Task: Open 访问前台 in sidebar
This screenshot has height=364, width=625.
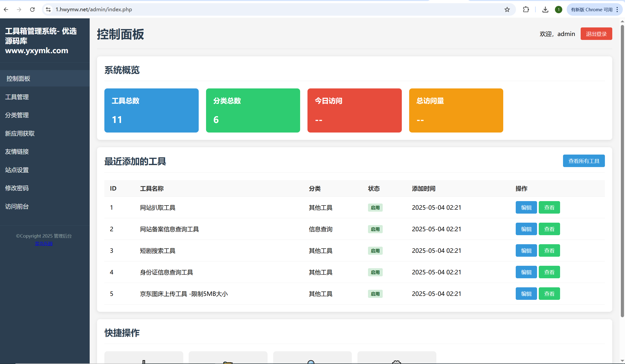Action: click(45, 206)
